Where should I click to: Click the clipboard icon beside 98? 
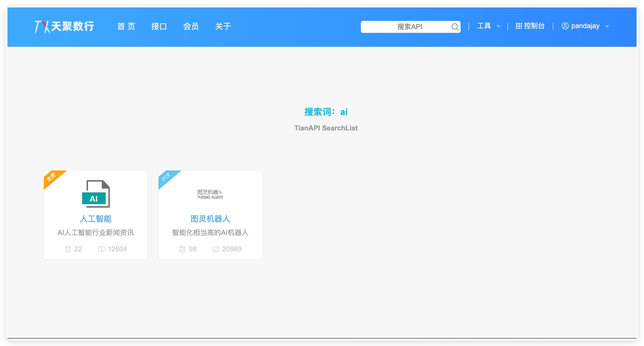tap(182, 249)
